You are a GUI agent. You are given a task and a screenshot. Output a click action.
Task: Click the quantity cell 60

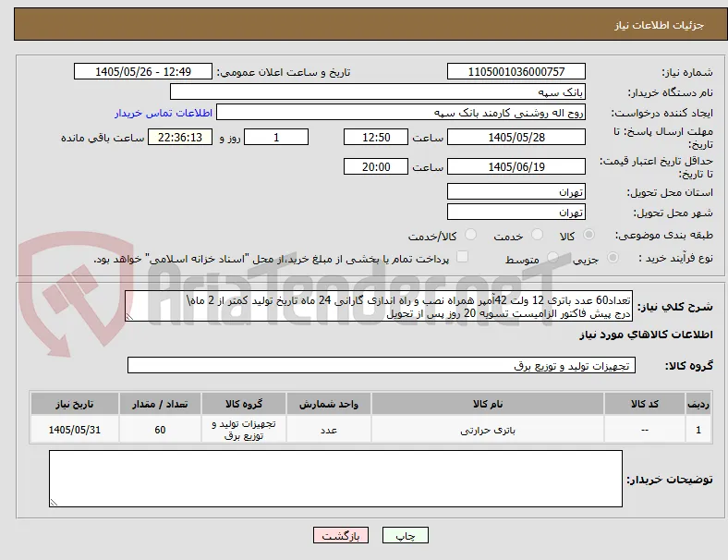pyautogui.click(x=160, y=430)
